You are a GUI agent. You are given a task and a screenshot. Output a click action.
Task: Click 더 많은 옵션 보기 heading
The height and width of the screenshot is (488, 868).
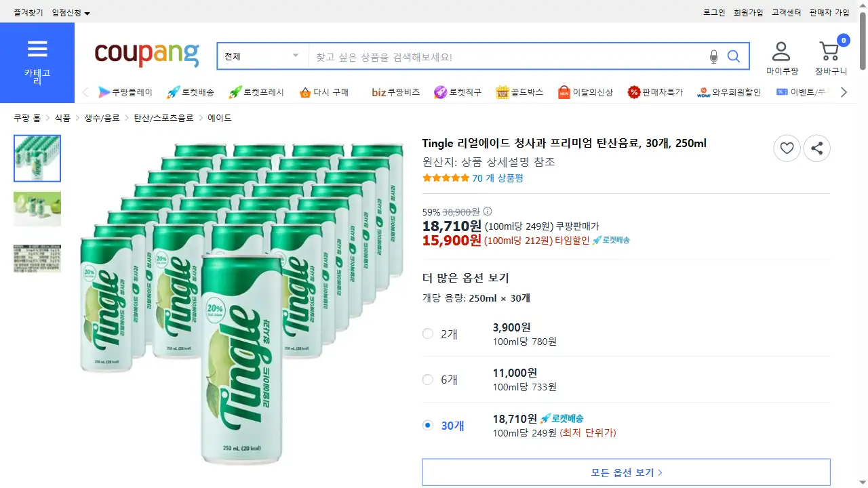point(466,278)
